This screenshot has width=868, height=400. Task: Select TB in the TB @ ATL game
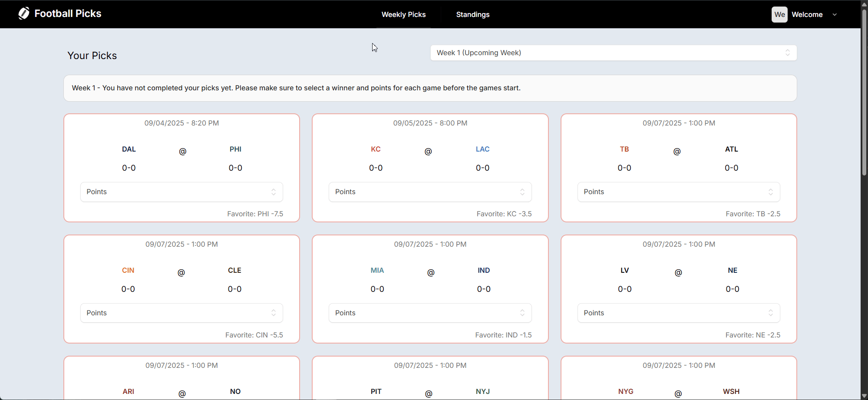coord(624,149)
